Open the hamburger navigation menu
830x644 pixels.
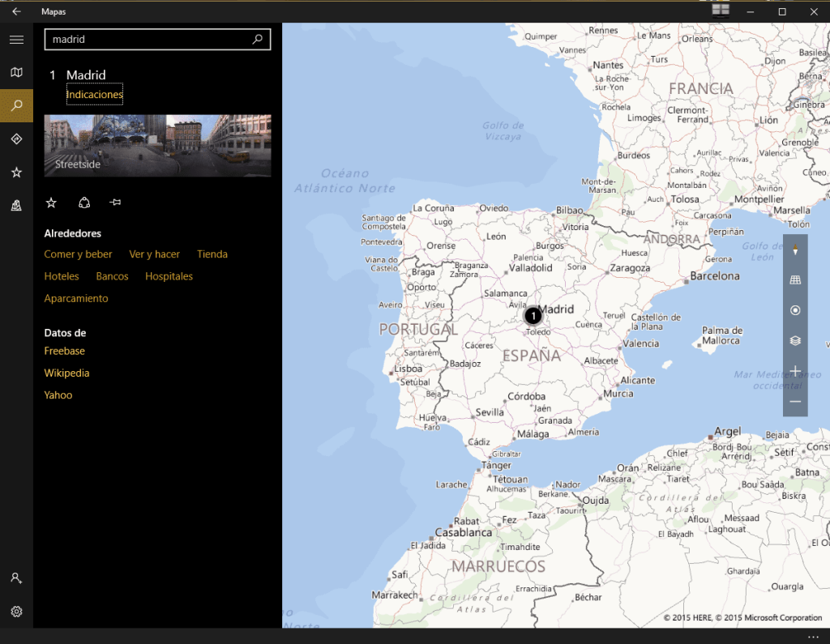click(16, 40)
